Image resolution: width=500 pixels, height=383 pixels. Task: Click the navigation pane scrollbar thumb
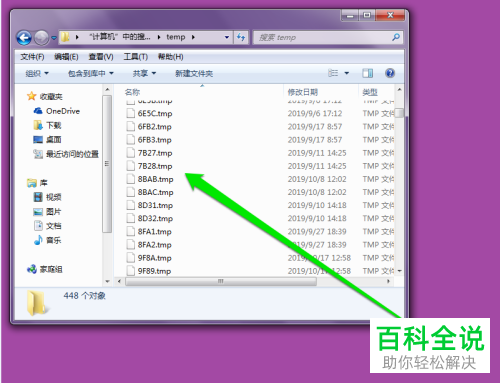[107, 164]
